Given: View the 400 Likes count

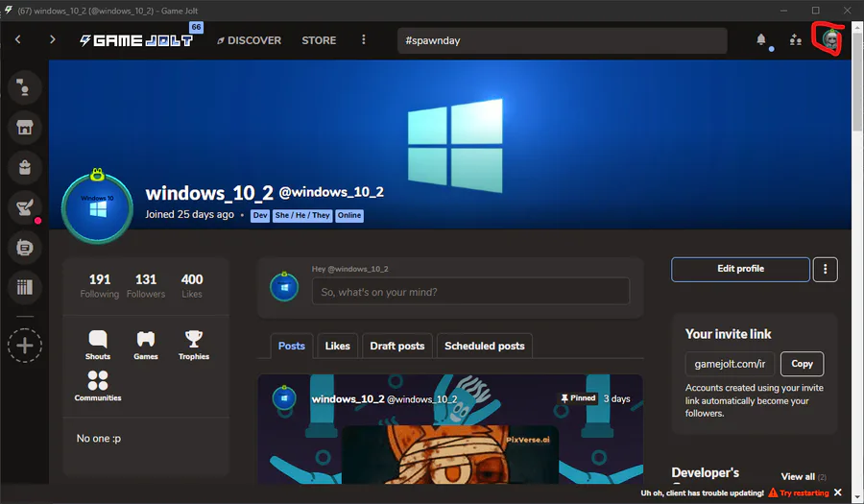Looking at the screenshot, I should click(x=192, y=286).
